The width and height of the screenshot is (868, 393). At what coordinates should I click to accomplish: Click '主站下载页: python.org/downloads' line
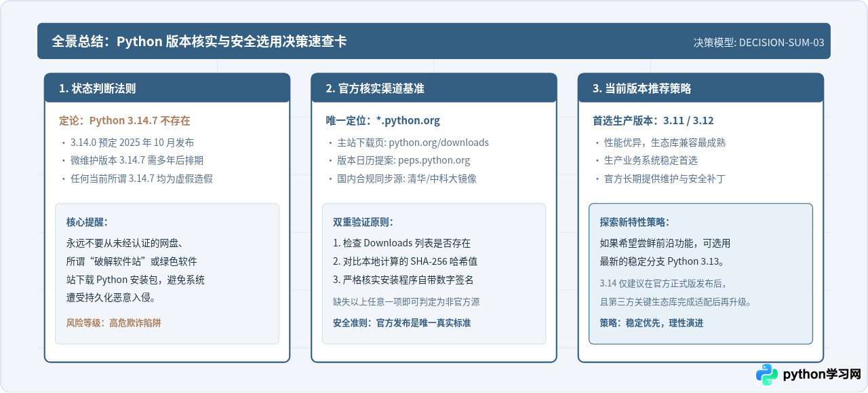coord(413,143)
